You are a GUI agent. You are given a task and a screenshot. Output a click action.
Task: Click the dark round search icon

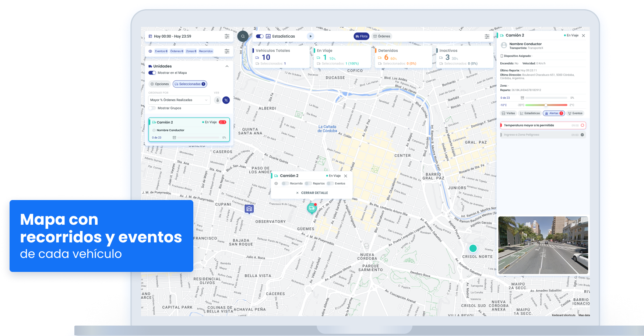click(x=243, y=36)
